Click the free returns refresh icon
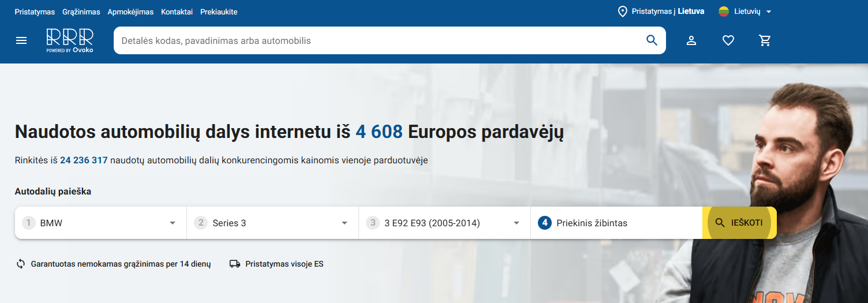 point(21,264)
